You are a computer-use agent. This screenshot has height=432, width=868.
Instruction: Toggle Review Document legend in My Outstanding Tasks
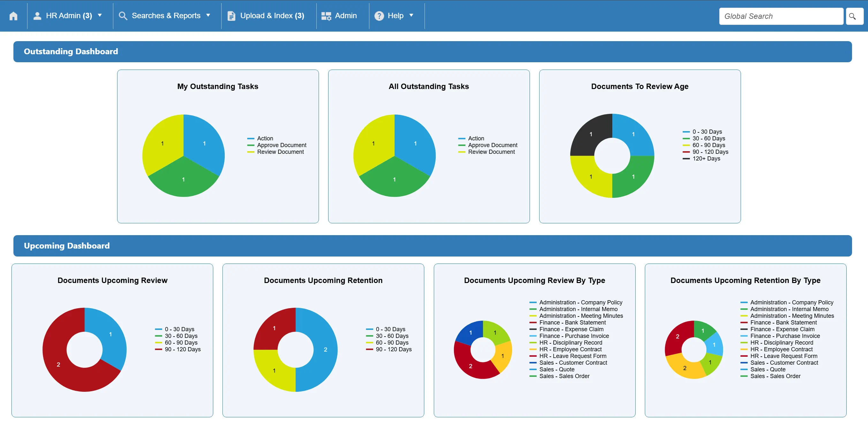(275, 152)
